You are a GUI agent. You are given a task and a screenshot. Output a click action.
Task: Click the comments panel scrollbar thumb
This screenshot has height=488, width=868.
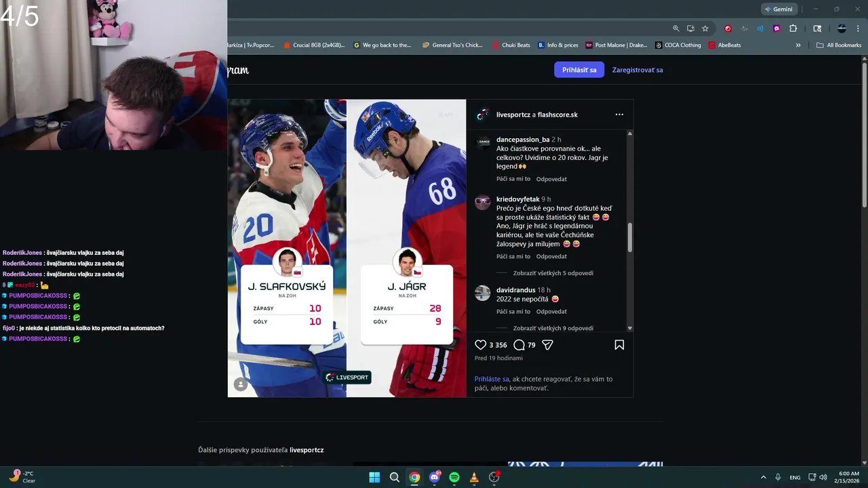pos(630,237)
